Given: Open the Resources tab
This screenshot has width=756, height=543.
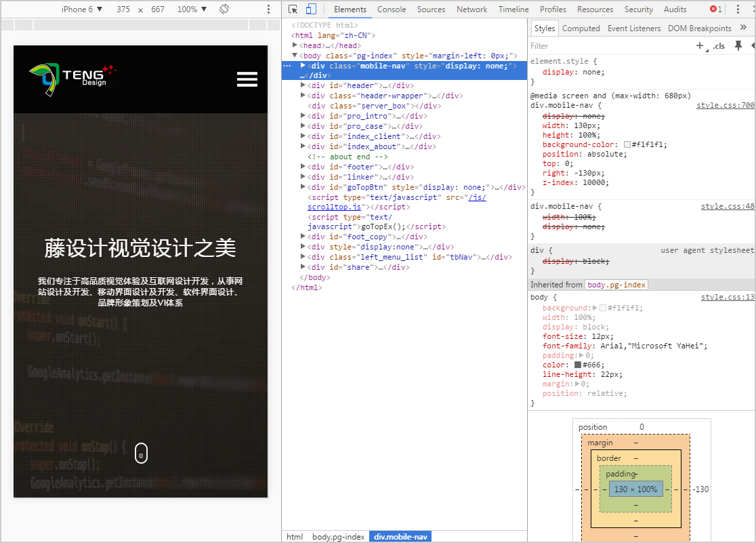Looking at the screenshot, I should [x=595, y=9].
